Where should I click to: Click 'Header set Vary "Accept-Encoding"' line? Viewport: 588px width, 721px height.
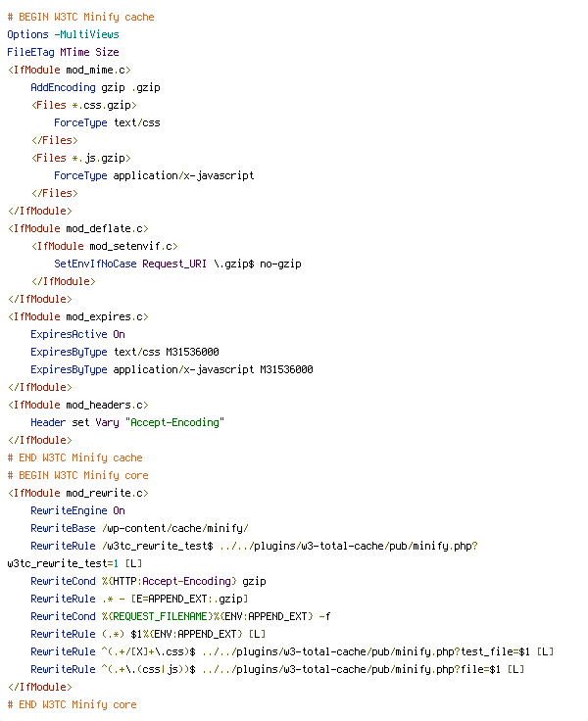tap(127, 422)
